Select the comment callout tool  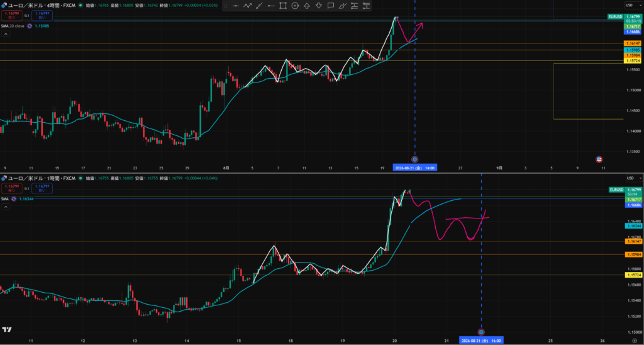(x=331, y=6)
